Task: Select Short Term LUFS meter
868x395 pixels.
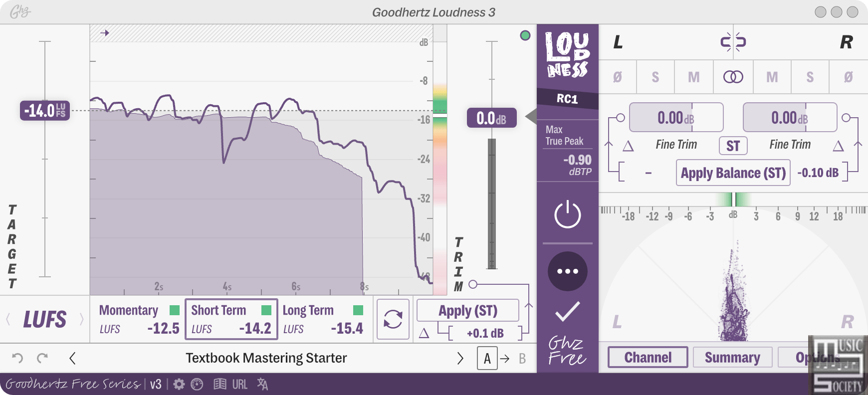Action: [231, 319]
